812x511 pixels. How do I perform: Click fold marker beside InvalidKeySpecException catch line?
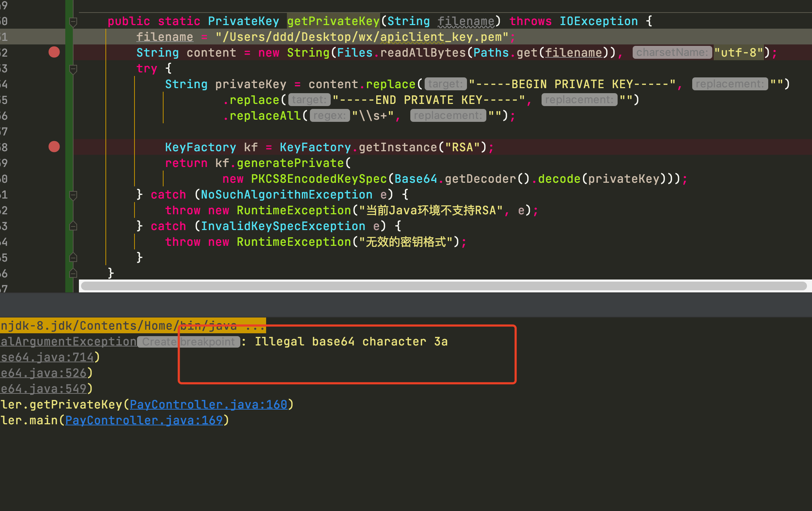[73, 226]
